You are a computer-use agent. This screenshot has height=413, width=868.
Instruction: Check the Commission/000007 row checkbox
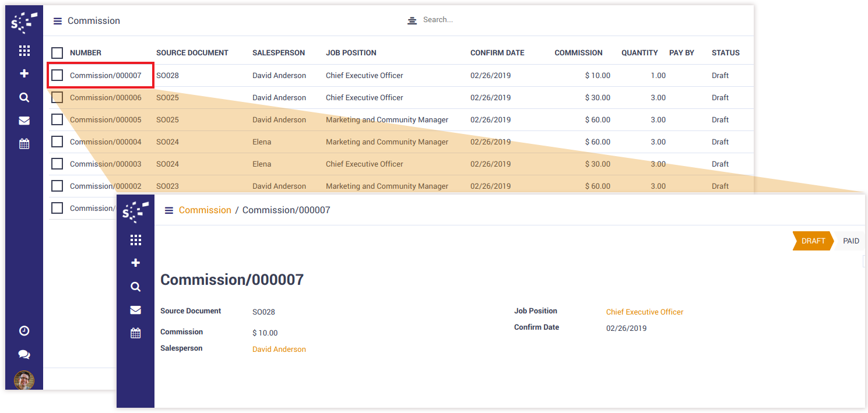57,75
